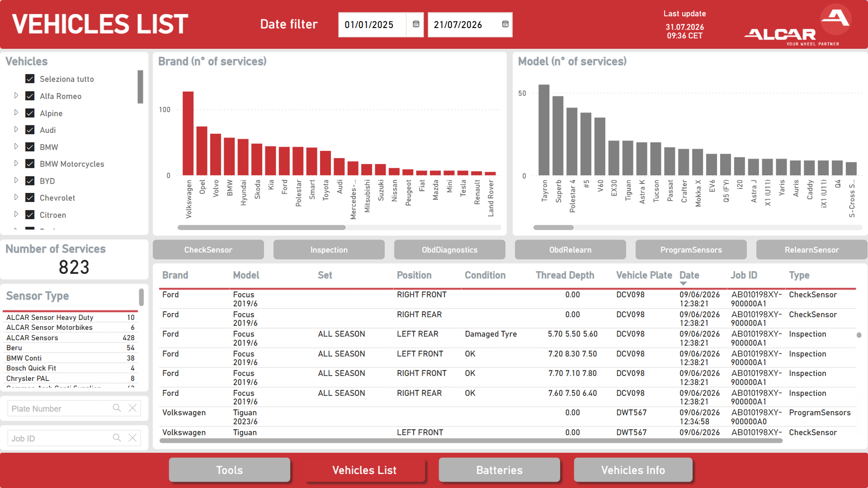
Task: Toggle the Seleziona tutto checkbox
Action: 30,79
